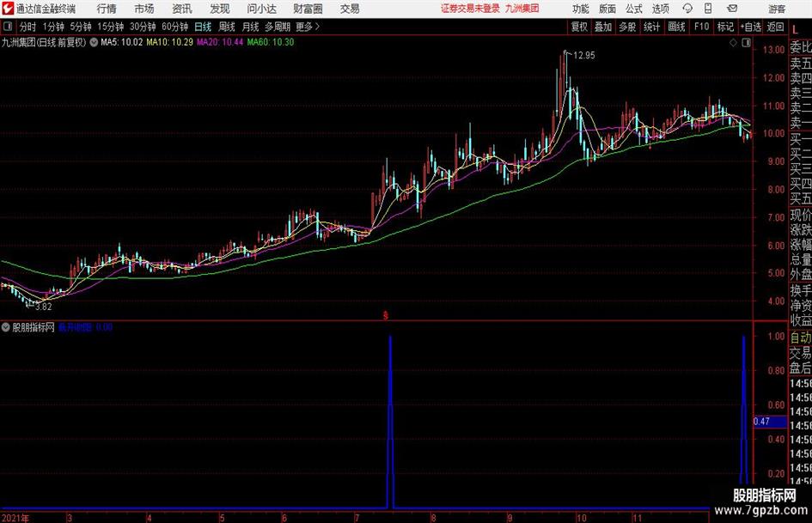Select the 月线 monthly period tab
Screen dimensions: 812x523
[250, 27]
